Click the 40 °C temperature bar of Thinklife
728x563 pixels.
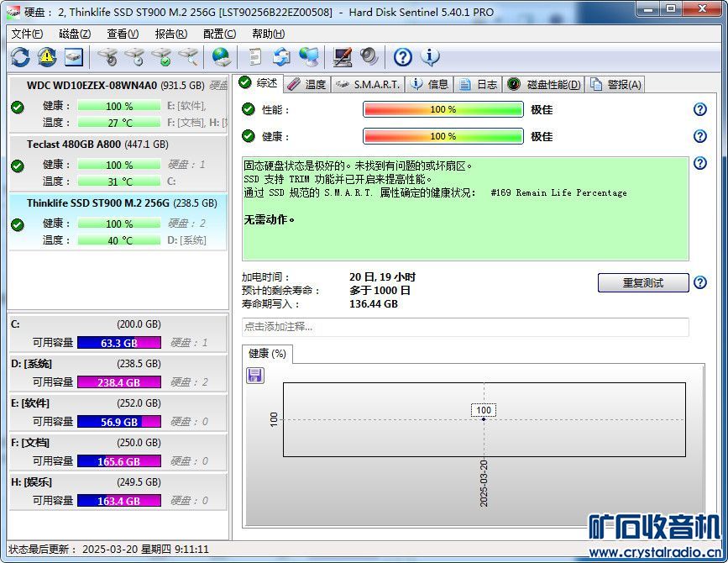[119, 240]
